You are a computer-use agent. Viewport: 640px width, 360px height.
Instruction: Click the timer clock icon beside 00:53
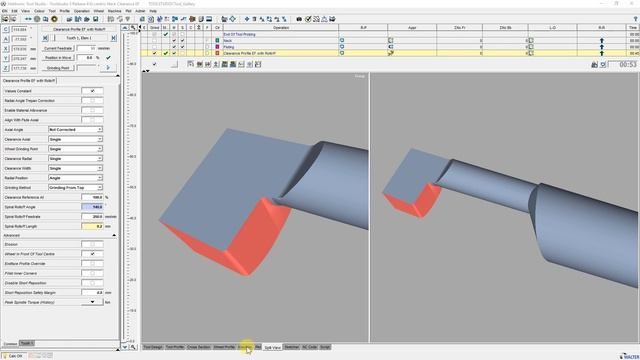pyautogui.click(x=603, y=64)
